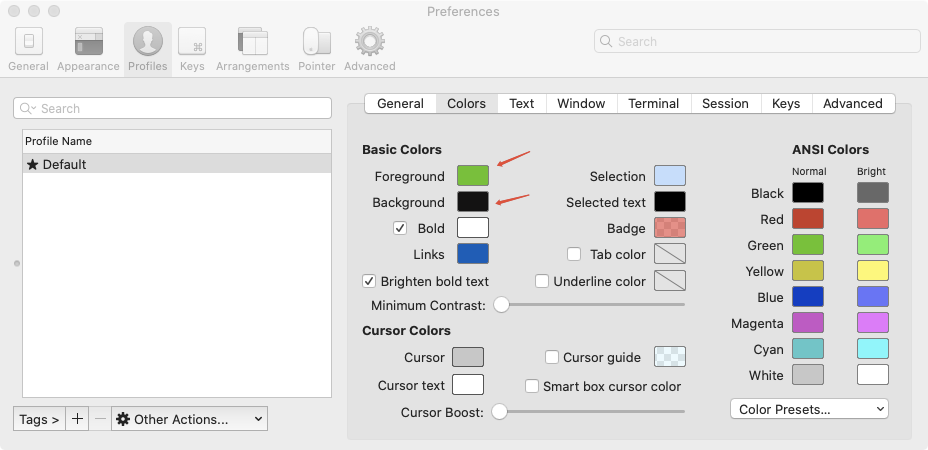The height and width of the screenshot is (450, 928).
Task: Open the Selection color swatch
Action: pos(670,176)
